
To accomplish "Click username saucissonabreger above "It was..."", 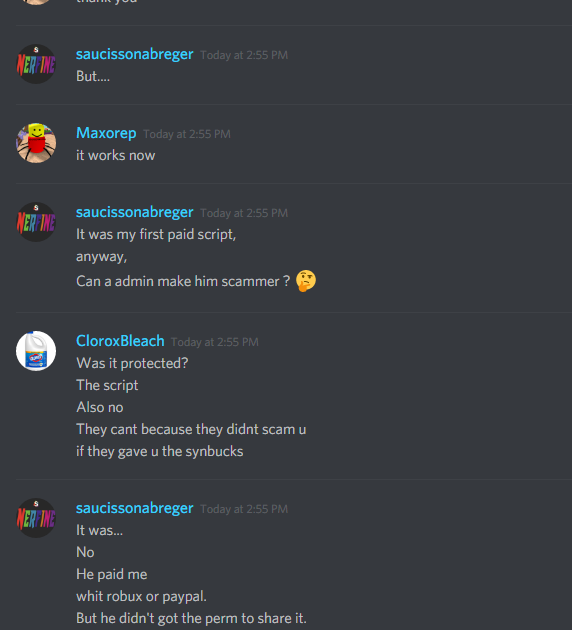I will 135,508.
